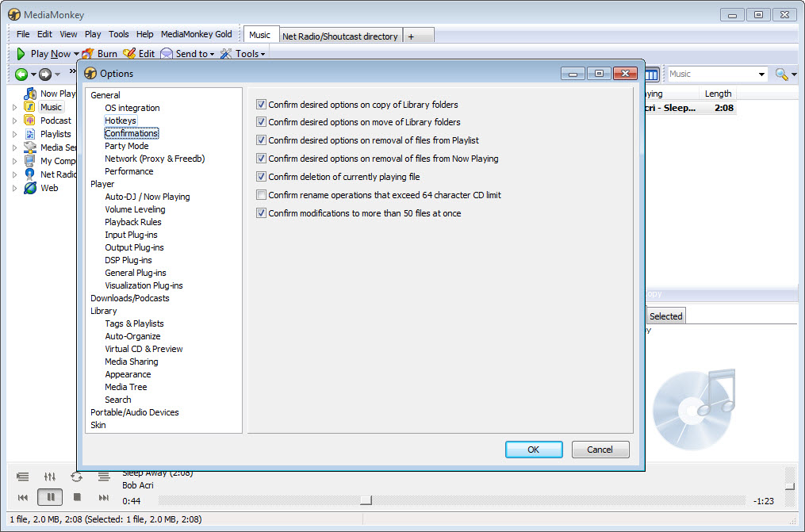Click the Podcast icon in media tree
Screen dimensions: 805x532
(30, 120)
